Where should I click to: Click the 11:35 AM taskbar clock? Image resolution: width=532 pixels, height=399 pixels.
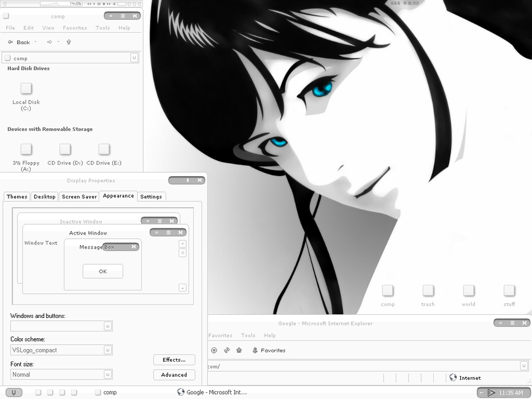[511, 393]
